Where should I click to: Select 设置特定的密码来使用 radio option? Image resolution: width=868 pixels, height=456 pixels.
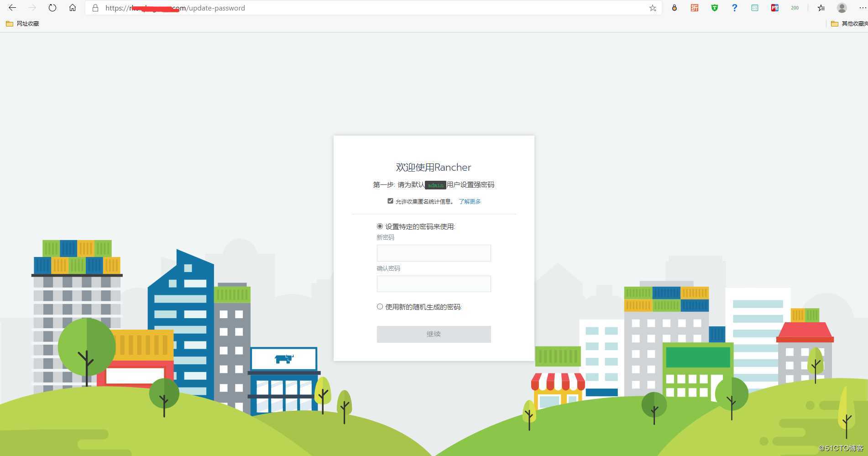click(380, 226)
